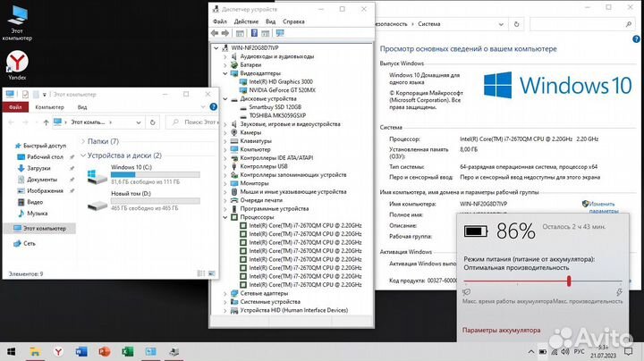Viewport: 644px width, 361px height.
Task: Collapse 'Видеоадаптеры' tree node
Action: click(225, 73)
